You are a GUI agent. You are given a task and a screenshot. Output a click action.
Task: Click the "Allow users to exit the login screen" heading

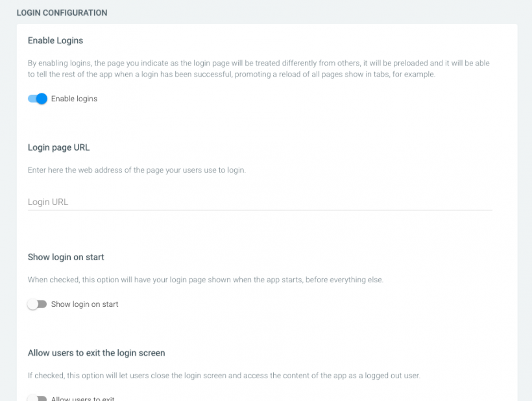point(96,352)
